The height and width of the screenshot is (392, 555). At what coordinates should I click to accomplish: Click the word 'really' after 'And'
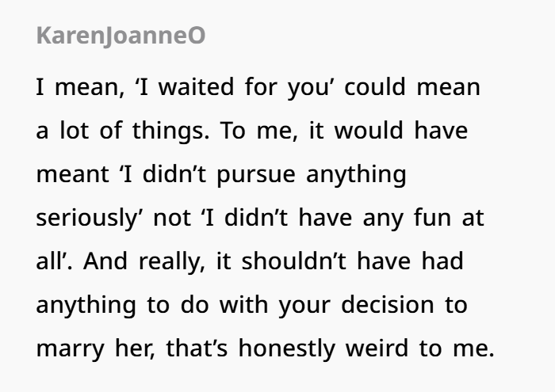pyautogui.click(x=171, y=261)
